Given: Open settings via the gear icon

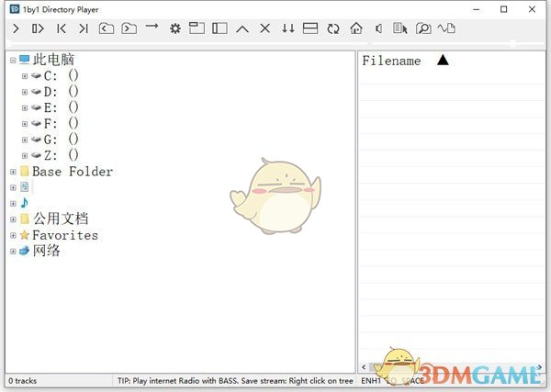Looking at the screenshot, I should tap(175, 28).
